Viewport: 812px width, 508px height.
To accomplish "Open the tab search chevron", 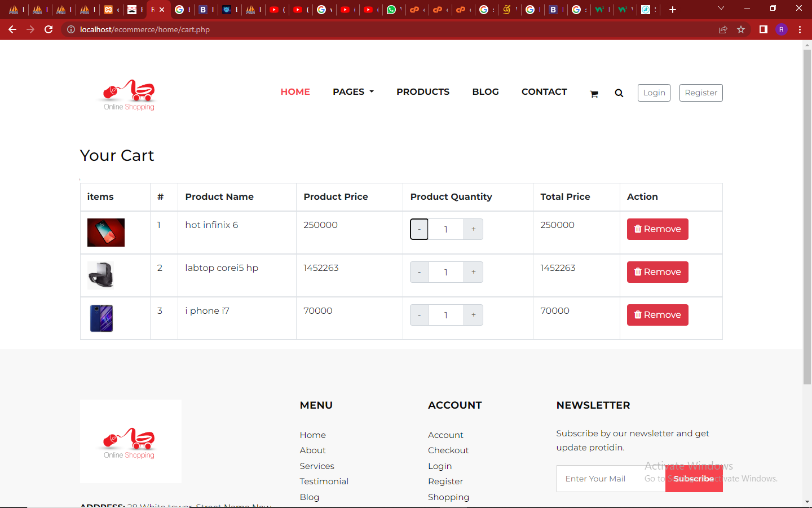I will 721,8.
